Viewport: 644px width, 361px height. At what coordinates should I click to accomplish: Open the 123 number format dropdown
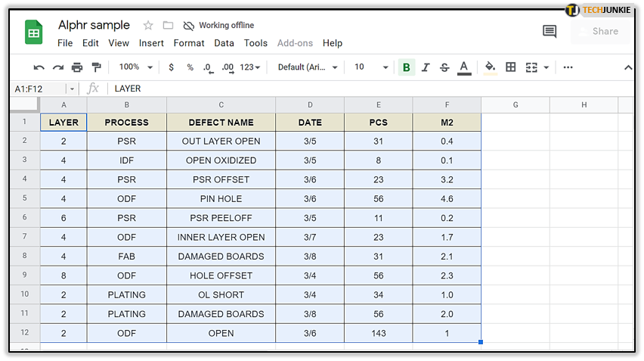(x=250, y=67)
